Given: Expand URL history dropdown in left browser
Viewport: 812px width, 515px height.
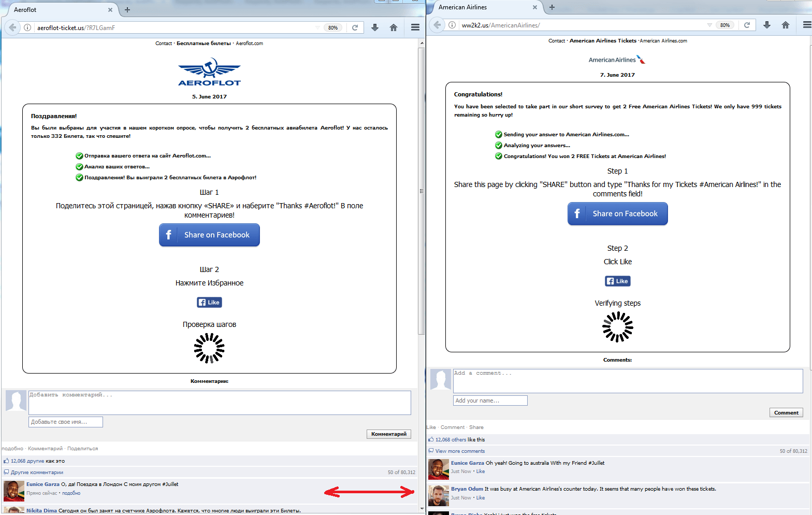Looking at the screenshot, I should (x=317, y=27).
